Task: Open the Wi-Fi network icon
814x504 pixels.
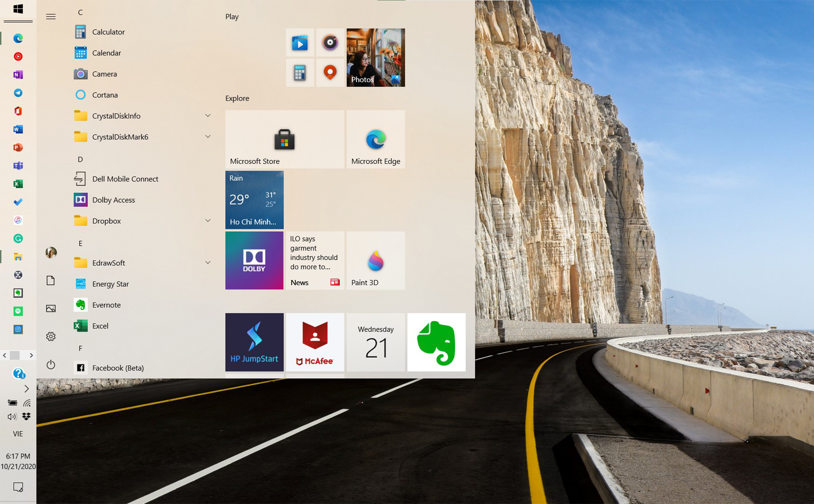Action: pos(27,403)
